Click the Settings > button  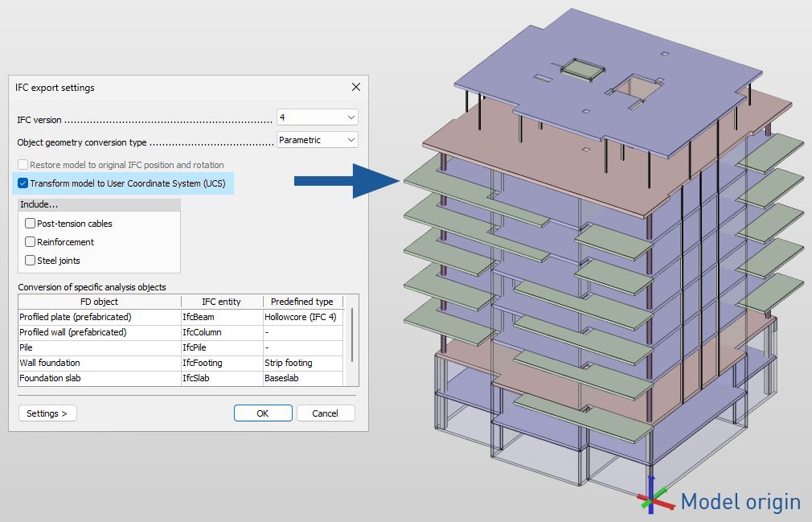coord(47,413)
